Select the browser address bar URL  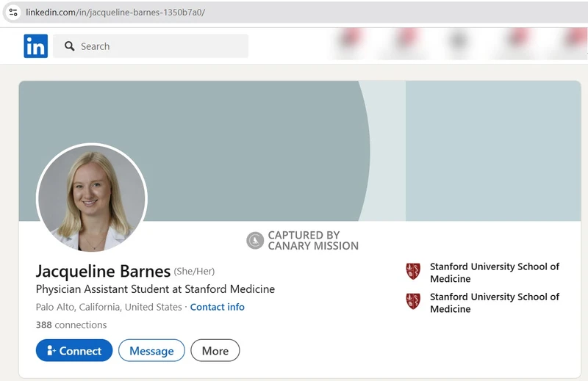pyautogui.click(x=115, y=12)
